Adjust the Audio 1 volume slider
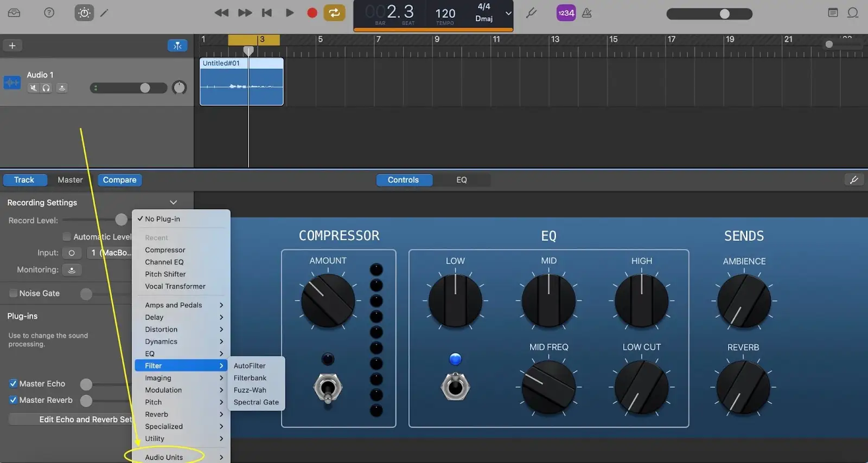The height and width of the screenshot is (463, 868). coord(145,88)
